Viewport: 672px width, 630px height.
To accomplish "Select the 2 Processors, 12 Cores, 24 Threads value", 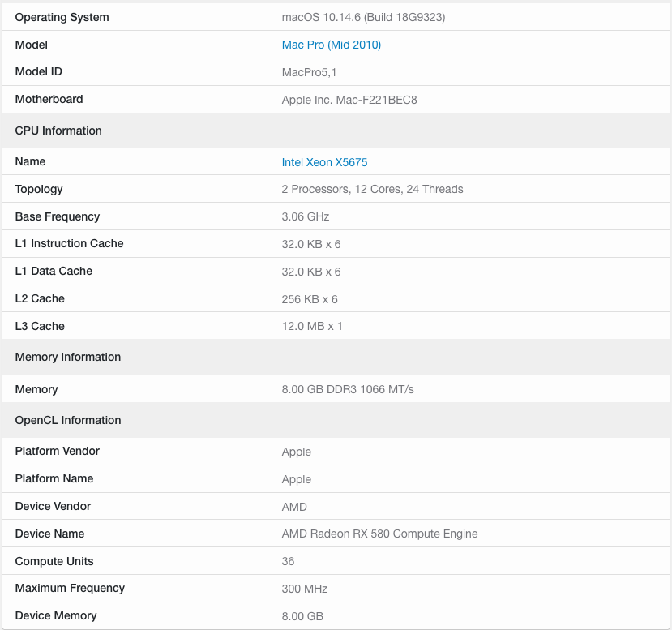I will click(x=372, y=190).
